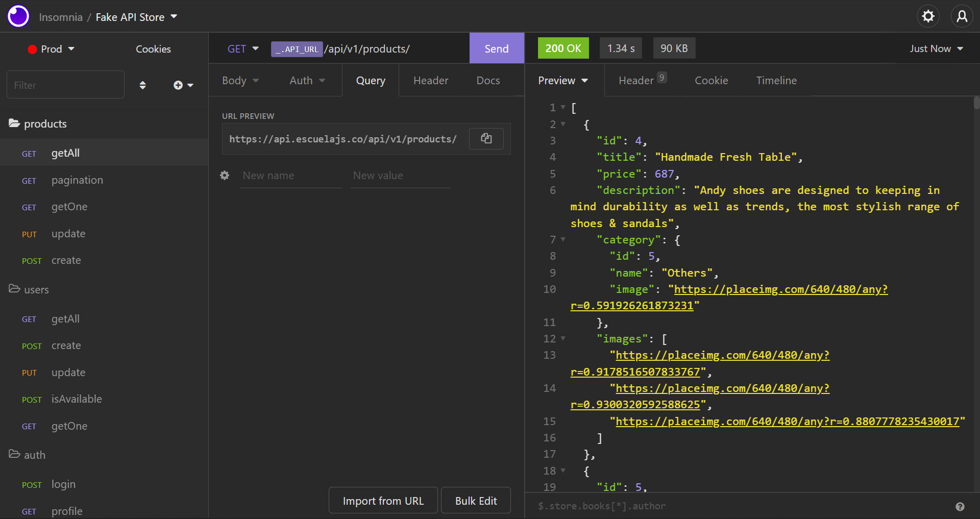Open the Auth type dropdown
The height and width of the screenshot is (519, 980).
[307, 81]
